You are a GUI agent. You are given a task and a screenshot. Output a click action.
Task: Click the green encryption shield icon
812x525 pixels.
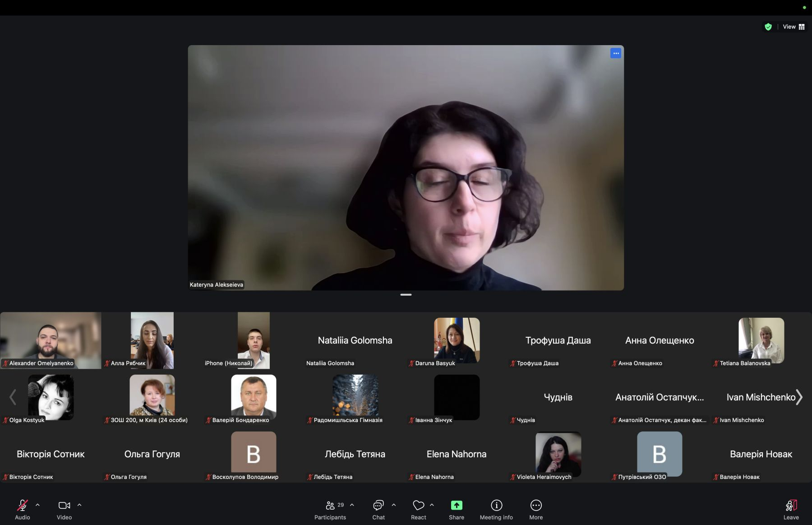(x=768, y=27)
